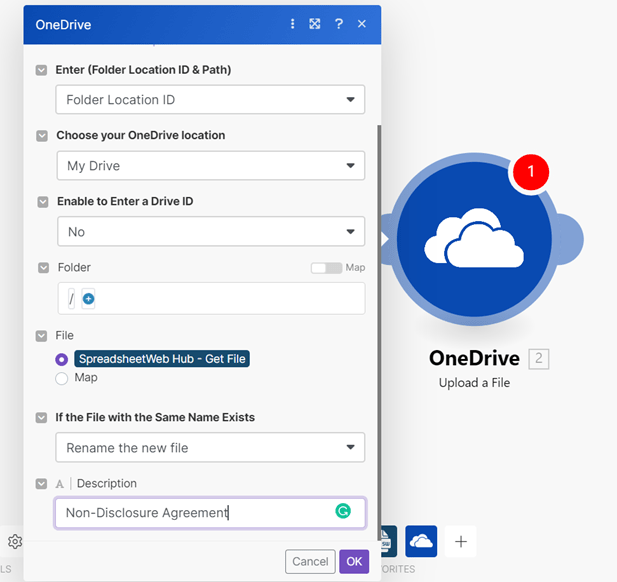
Task: Click the Cancel button
Action: pos(309,562)
